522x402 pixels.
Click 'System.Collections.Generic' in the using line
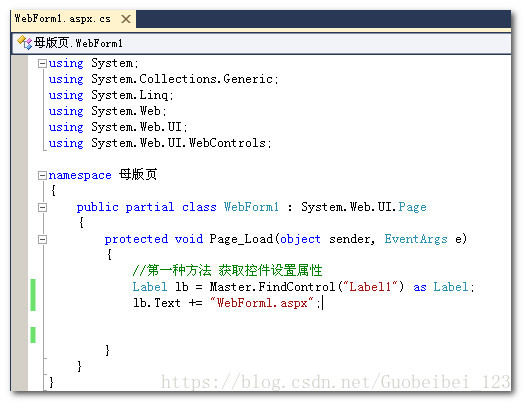tap(182, 79)
